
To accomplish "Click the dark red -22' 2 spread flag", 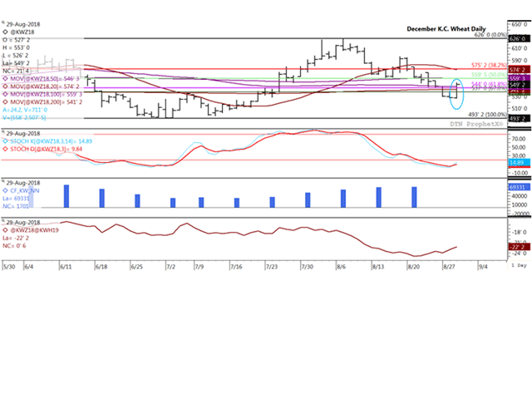I will pyautogui.click(x=519, y=247).
